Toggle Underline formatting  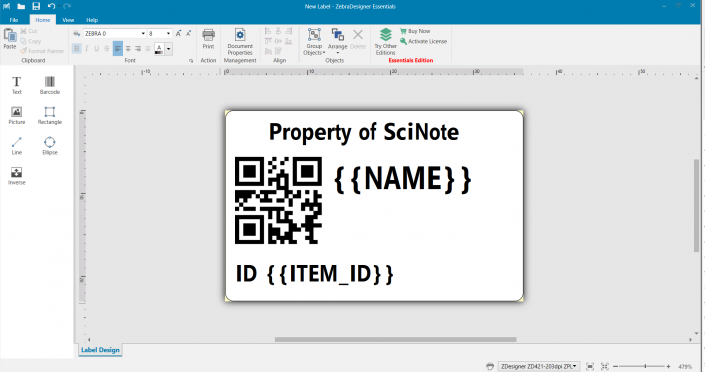point(96,49)
